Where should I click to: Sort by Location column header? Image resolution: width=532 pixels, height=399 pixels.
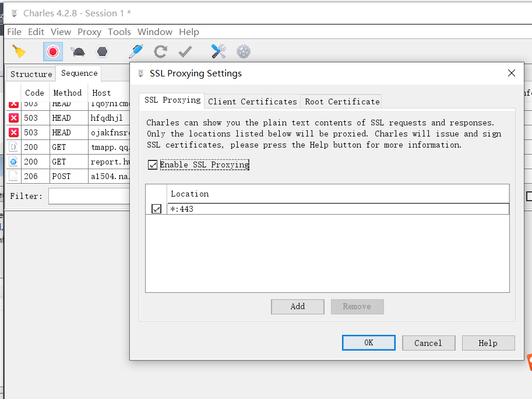click(338, 194)
